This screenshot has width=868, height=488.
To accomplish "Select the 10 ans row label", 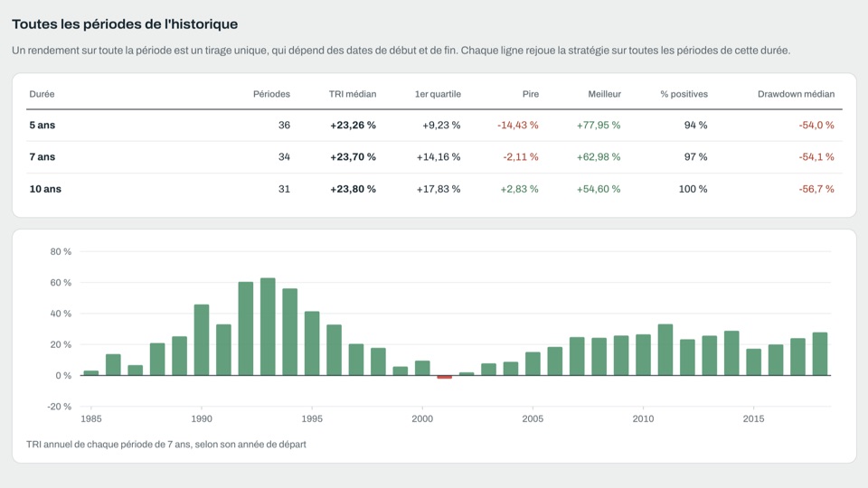I will 45,189.
